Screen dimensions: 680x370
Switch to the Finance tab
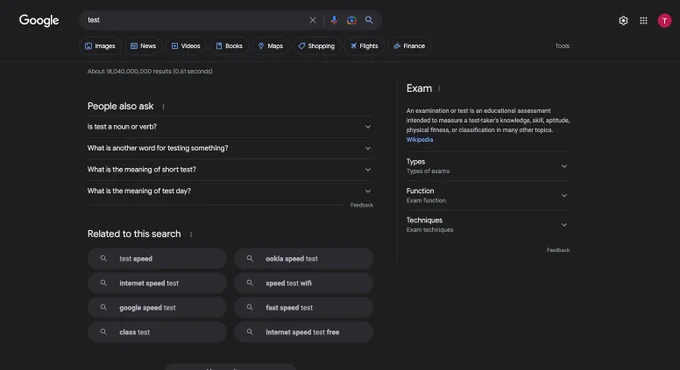(409, 46)
